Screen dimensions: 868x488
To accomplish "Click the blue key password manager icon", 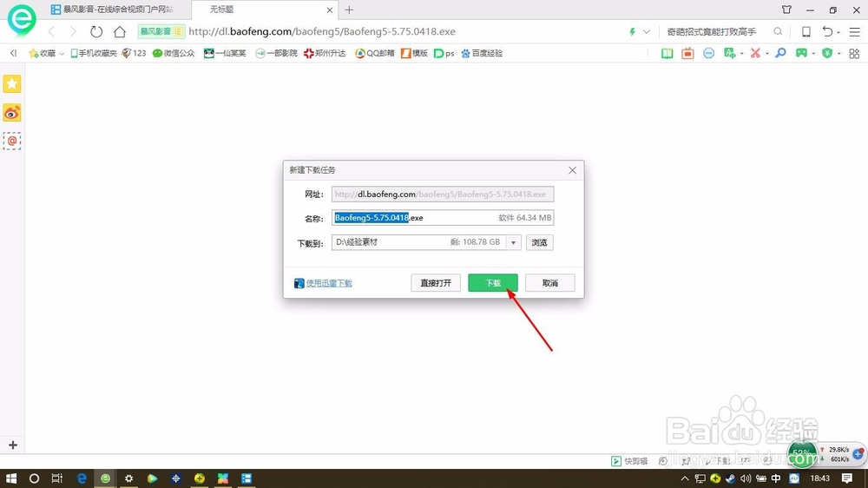I will click(780, 53).
